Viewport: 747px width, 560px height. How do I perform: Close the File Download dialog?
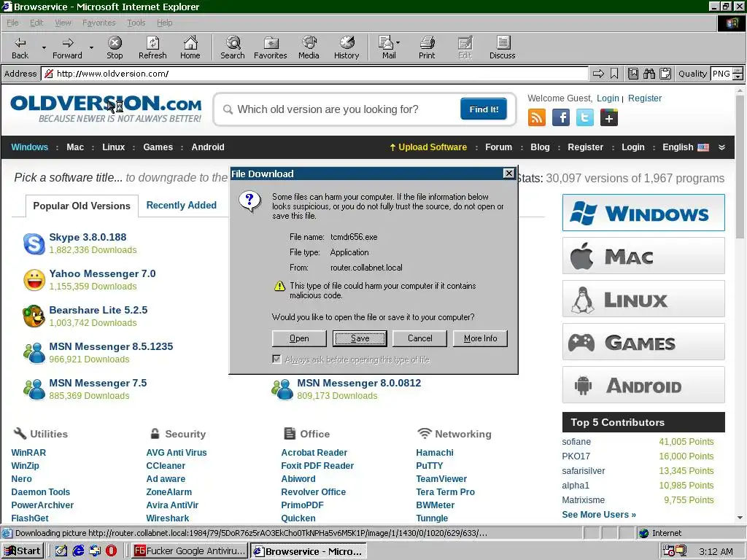coord(508,174)
